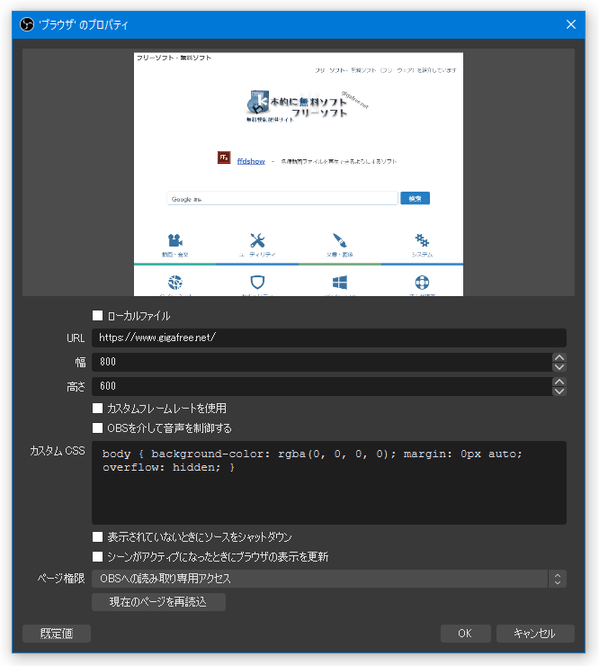Toggle 表示されていないときにソースをシャットダウン checkbox
This screenshot has width=599, height=666.
coord(98,537)
